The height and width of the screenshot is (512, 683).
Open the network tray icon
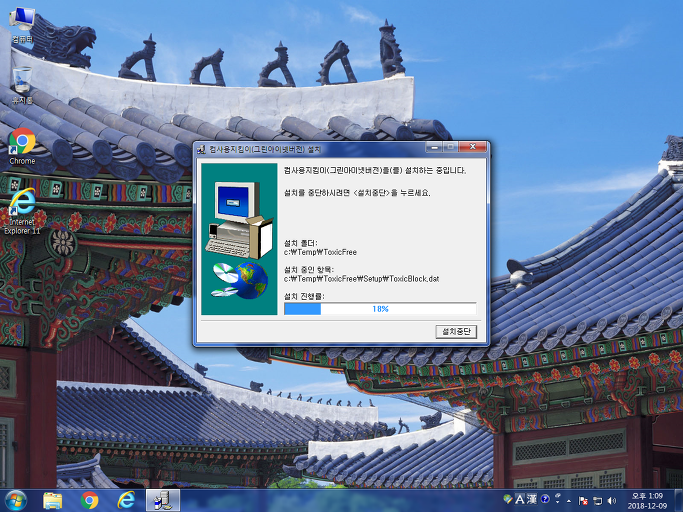[598, 501]
